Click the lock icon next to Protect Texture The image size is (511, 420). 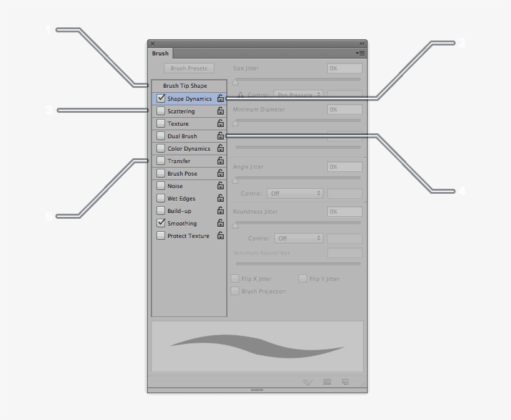(221, 236)
